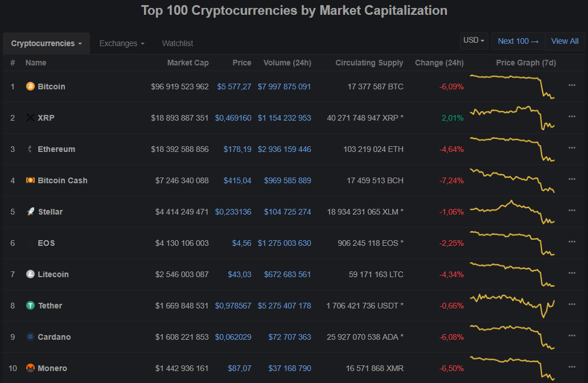
Task: Go to Next 100 cryptocurrencies
Action: (518, 41)
